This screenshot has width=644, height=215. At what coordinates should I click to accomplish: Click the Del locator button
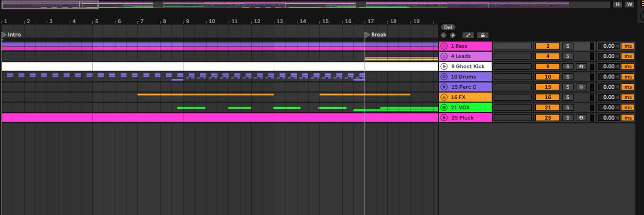click(x=448, y=27)
